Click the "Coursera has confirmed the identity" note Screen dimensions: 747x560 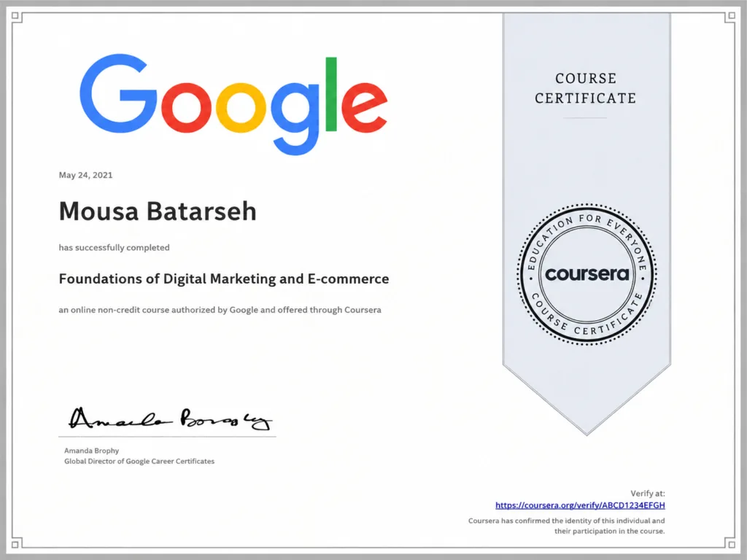coord(566,526)
